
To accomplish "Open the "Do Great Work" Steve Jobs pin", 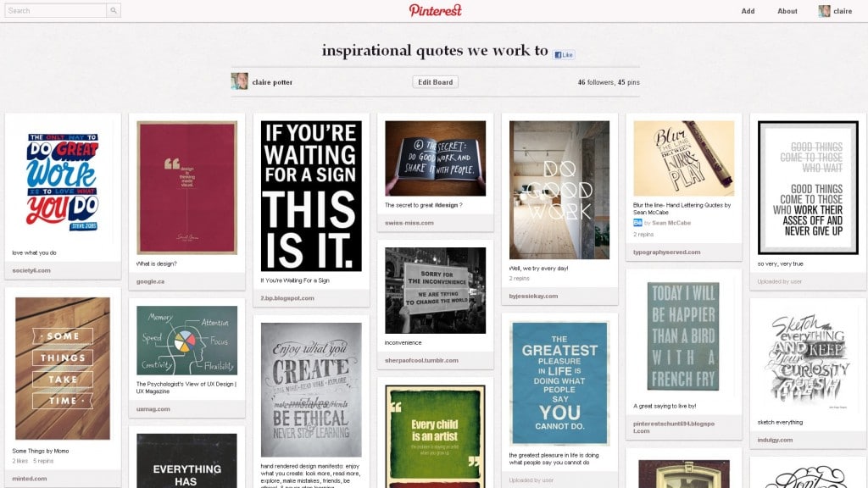I will (x=63, y=178).
